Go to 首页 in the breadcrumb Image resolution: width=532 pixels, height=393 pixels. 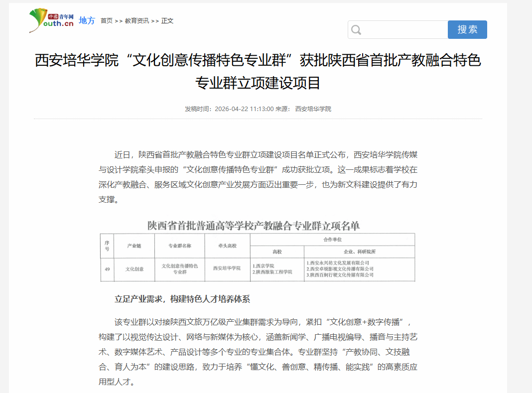(107, 21)
